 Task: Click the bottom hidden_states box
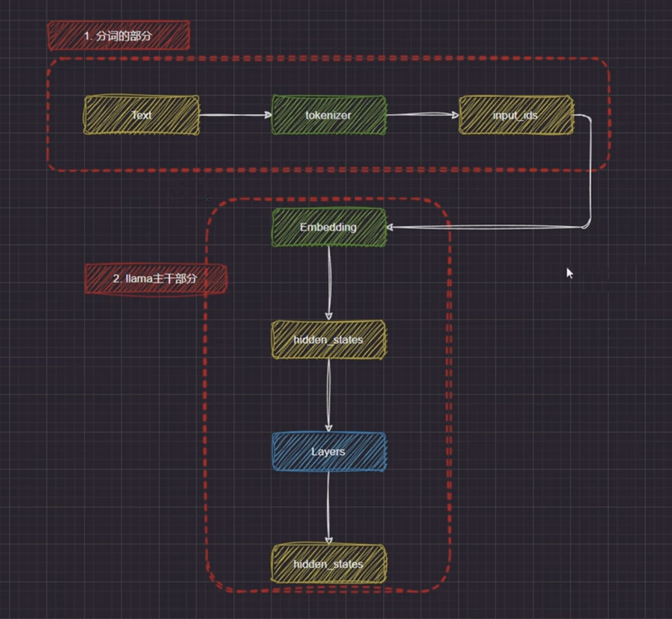(x=329, y=564)
